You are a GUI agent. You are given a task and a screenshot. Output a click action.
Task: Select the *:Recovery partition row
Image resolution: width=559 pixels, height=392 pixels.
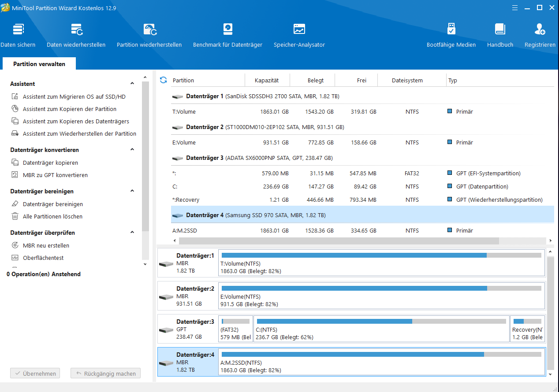[x=362, y=200]
